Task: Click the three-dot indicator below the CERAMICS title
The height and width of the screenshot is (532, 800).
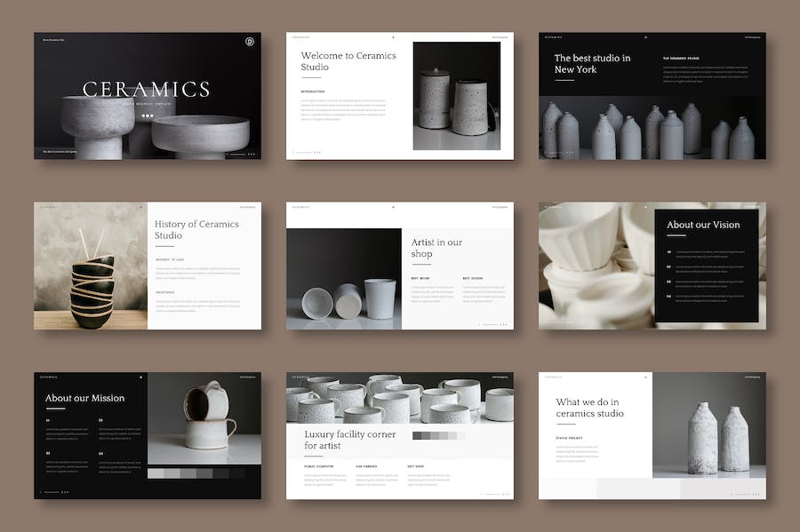Action: click(x=148, y=115)
